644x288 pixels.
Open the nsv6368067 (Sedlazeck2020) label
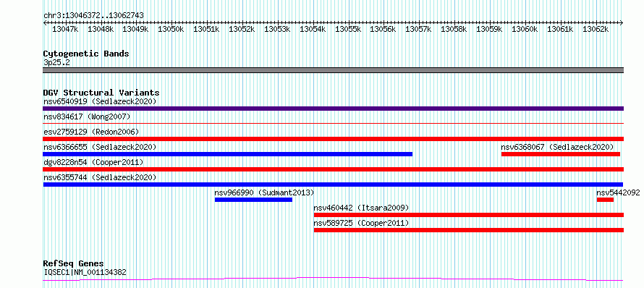(557, 147)
